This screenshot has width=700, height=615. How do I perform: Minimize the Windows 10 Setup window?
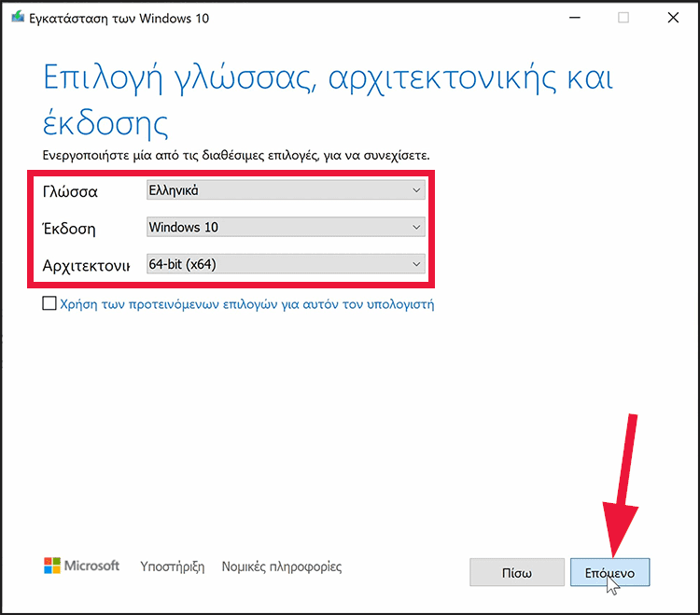tap(575, 18)
